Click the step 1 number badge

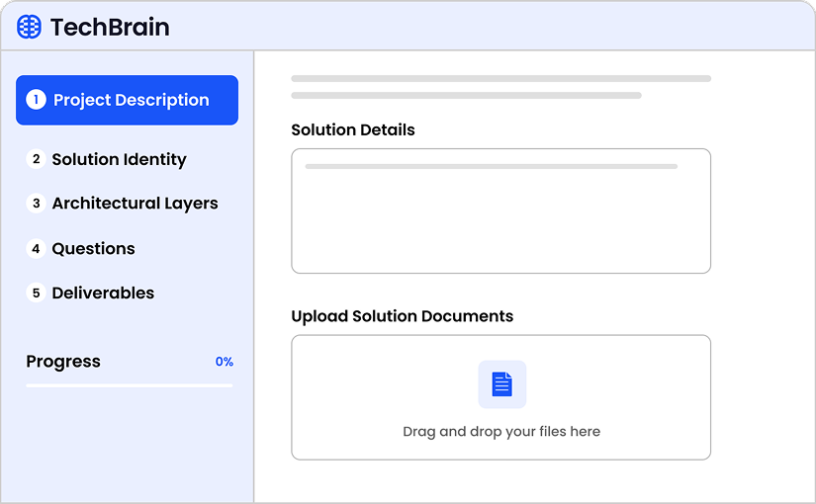pyautogui.click(x=37, y=100)
